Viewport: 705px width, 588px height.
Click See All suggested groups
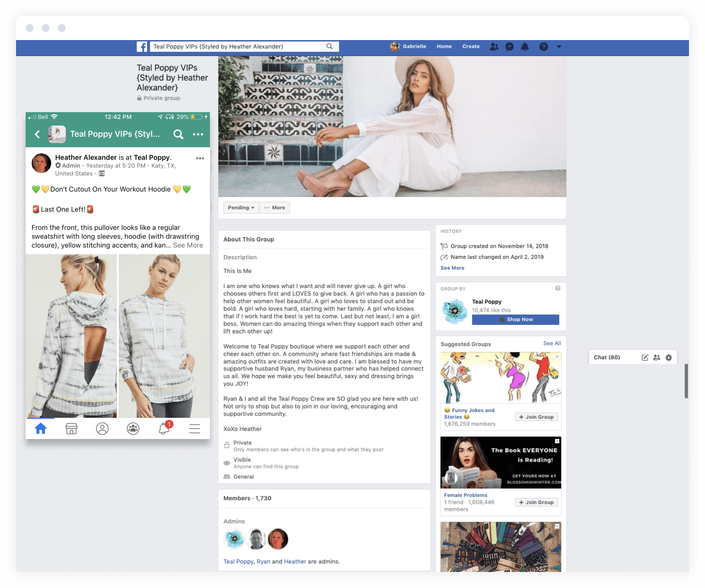tap(552, 343)
